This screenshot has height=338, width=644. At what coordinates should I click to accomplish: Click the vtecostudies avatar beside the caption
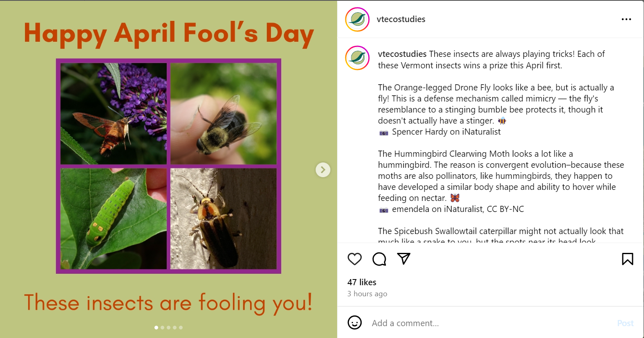(358, 58)
